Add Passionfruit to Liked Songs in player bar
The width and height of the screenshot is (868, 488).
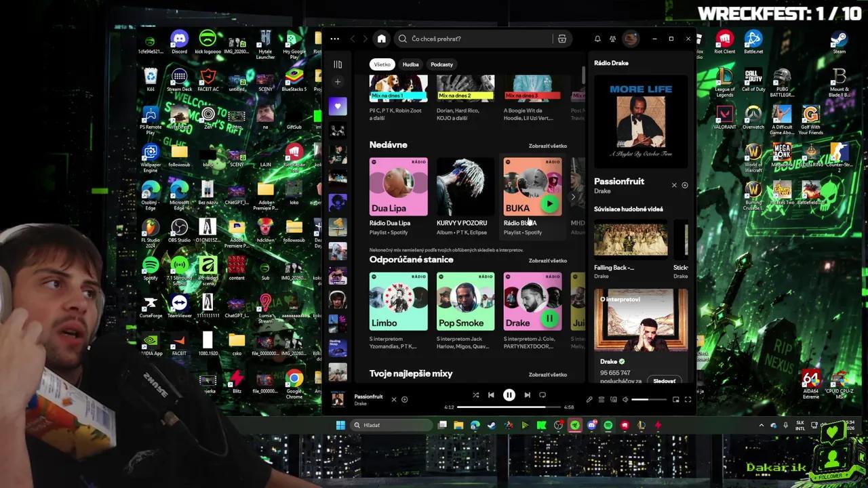[x=405, y=400]
